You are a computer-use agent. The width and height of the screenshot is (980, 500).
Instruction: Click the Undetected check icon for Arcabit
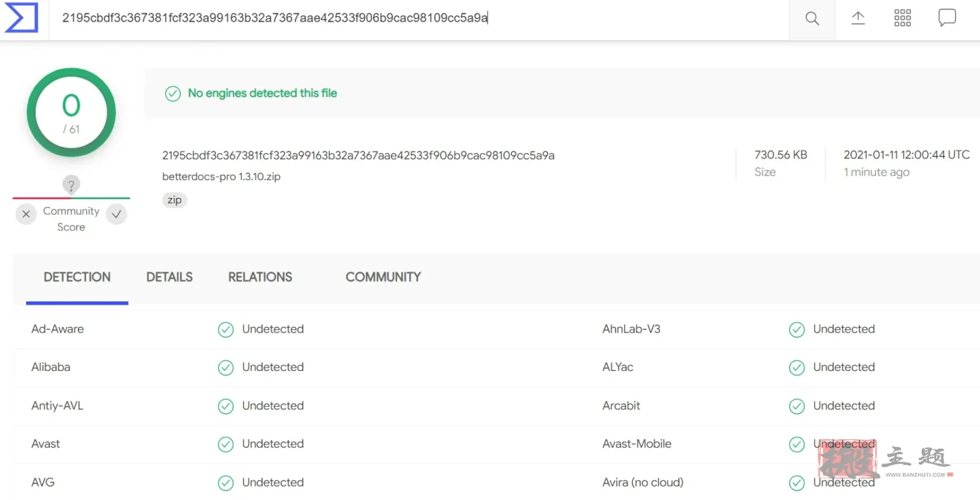796,406
